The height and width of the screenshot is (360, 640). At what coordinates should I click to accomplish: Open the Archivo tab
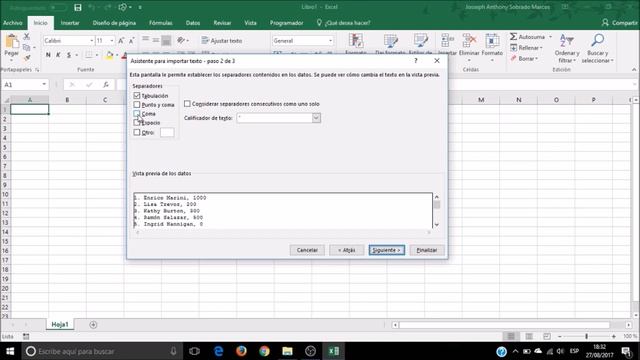[13, 23]
